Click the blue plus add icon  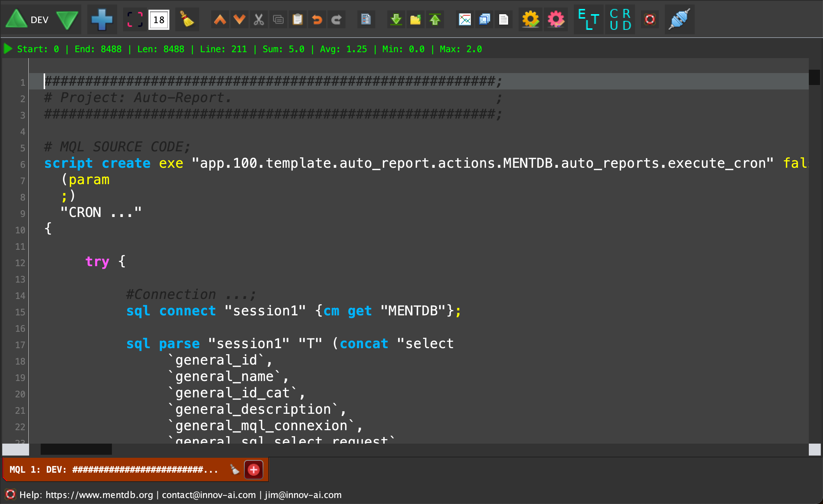pyautogui.click(x=102, y=19)
